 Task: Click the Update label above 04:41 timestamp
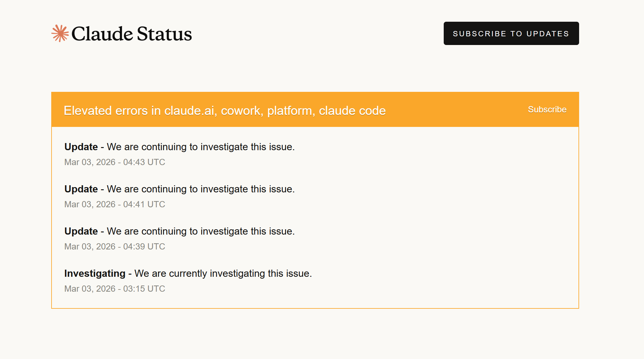81,189
